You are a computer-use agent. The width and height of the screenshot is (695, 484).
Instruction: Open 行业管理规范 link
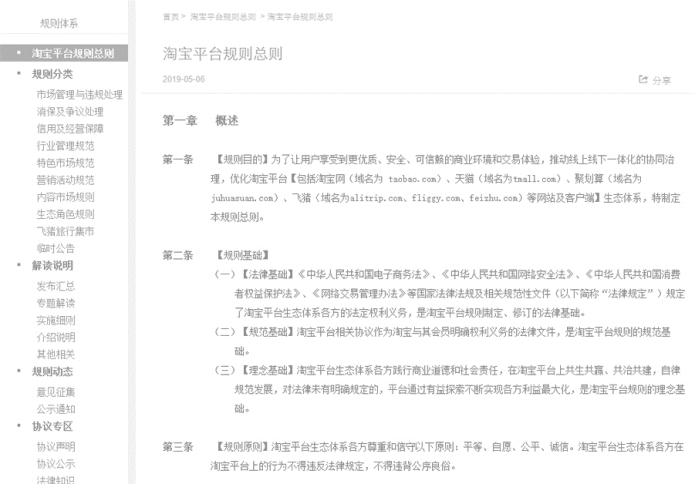click(66, 146)
